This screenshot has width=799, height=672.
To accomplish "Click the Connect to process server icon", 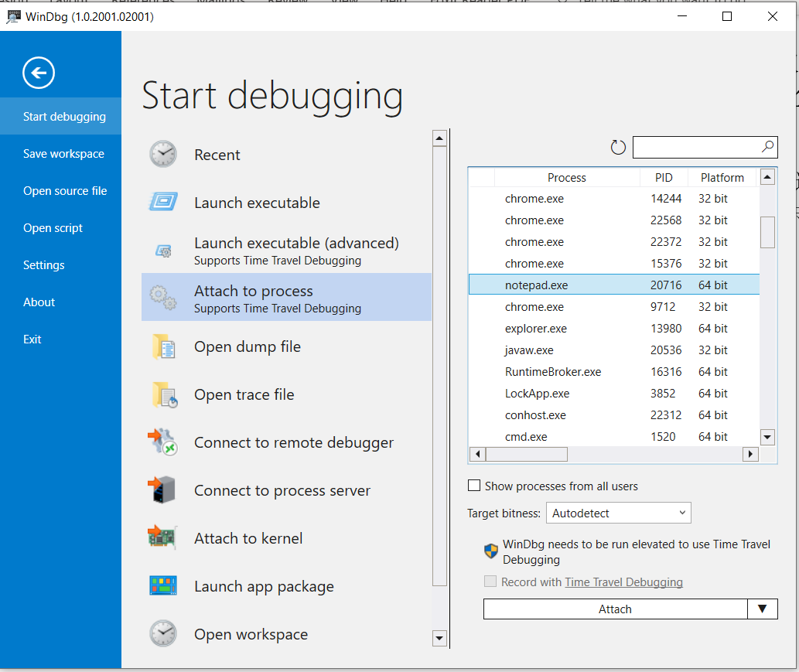I will pyautogui.click(x=162, y=490).
